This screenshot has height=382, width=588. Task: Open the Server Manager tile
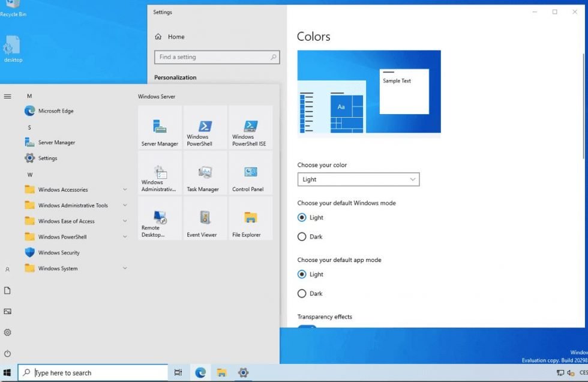pos(159,127)
